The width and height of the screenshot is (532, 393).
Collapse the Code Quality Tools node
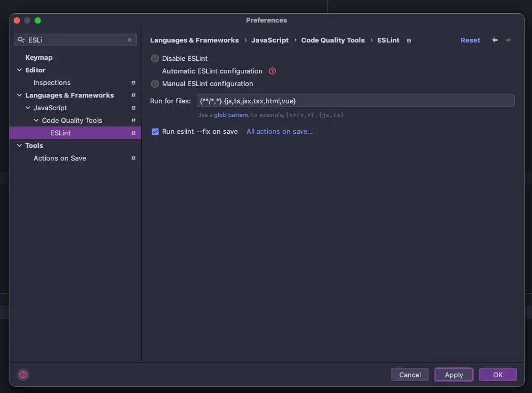pos(36,120)
